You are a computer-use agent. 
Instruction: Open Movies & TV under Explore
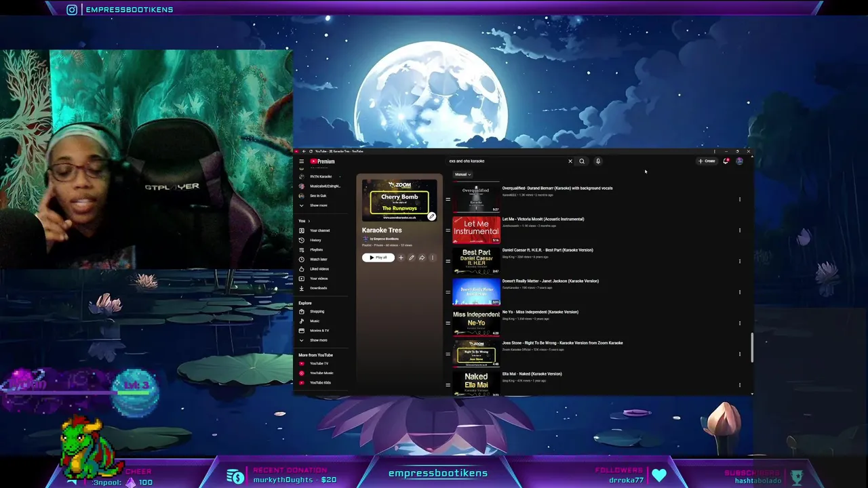(x=320, y=330)
